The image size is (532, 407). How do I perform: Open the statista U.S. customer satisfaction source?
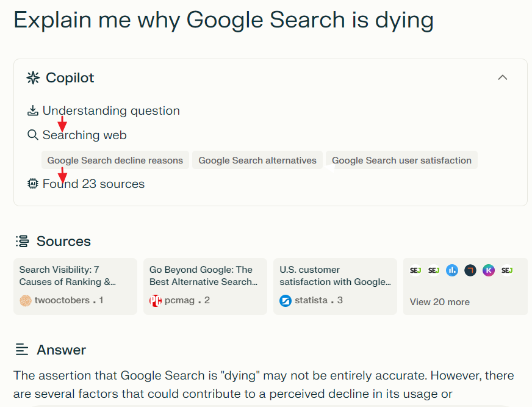pyautogui.click(x=335, y=287)
